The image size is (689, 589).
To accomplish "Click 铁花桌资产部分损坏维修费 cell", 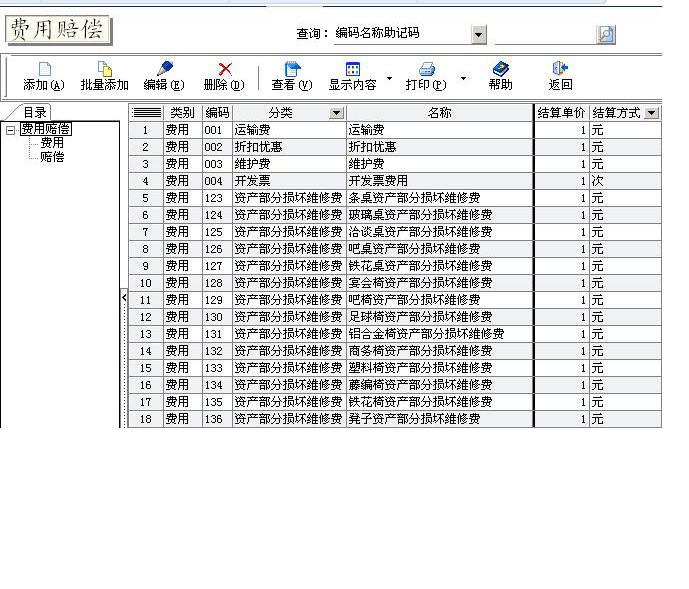I will tap(439, 266).
